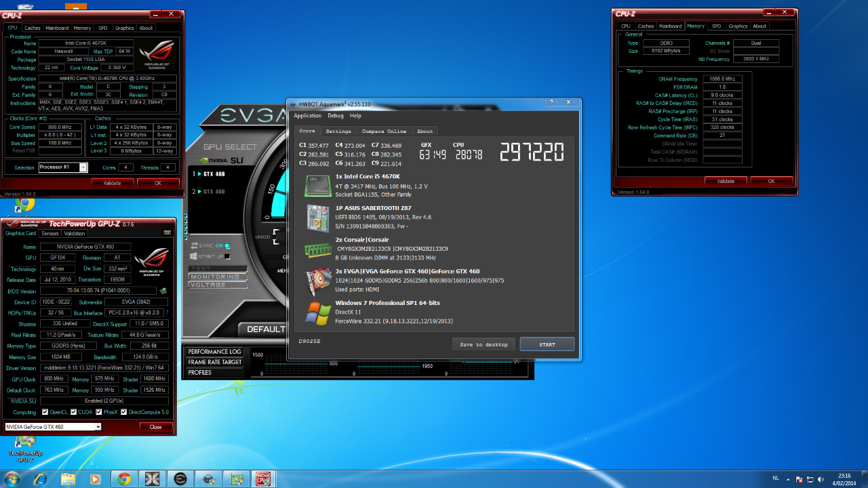868x488 pixels.
Task: Open the Windows Start menu orb
Action: (12, 479)
